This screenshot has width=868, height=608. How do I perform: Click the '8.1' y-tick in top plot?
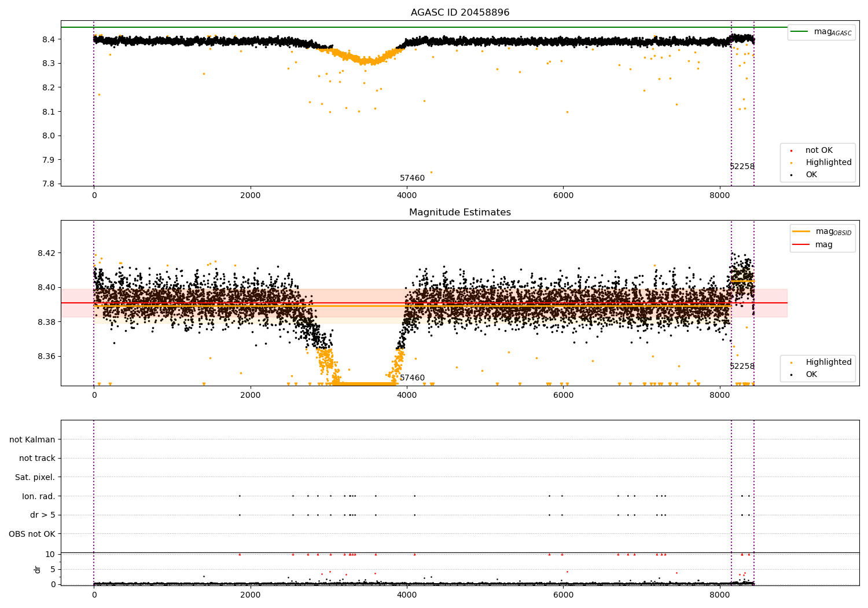(48, 112)
